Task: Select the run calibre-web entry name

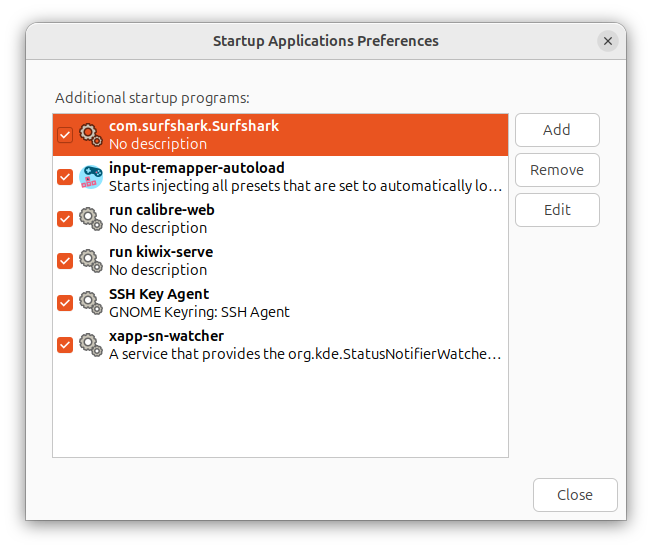Action: 162,210
